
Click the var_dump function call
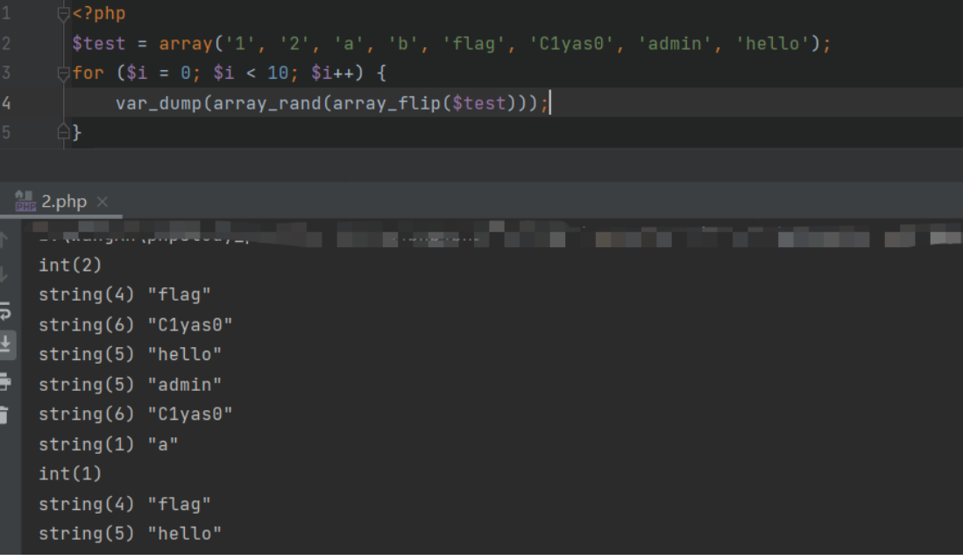pos(159,103)
